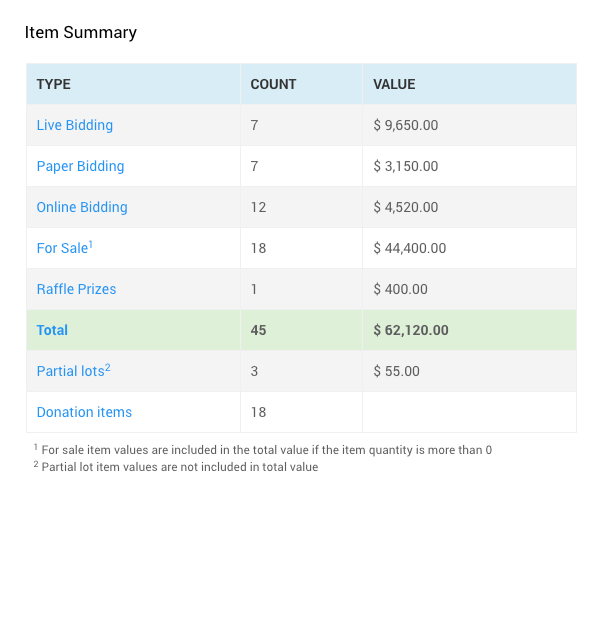Open the For Sale items link
603x618 pixels.
pyautogui.click(x=62, y=248)
